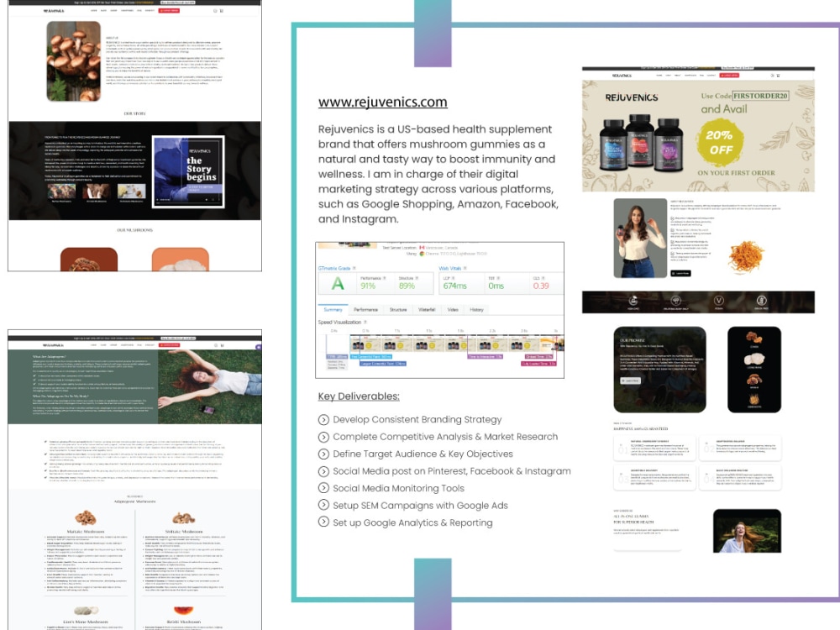840x630 pixels.
Task: Click the laughing woman photo at bottom right
Action: [x=747, y=531]
